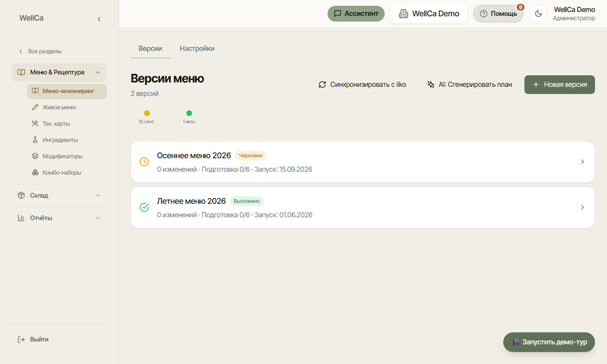The image size is (607, 364).
Task: Click the 2 версий count text
Action: pyautogui.click(x=145, y=94)
